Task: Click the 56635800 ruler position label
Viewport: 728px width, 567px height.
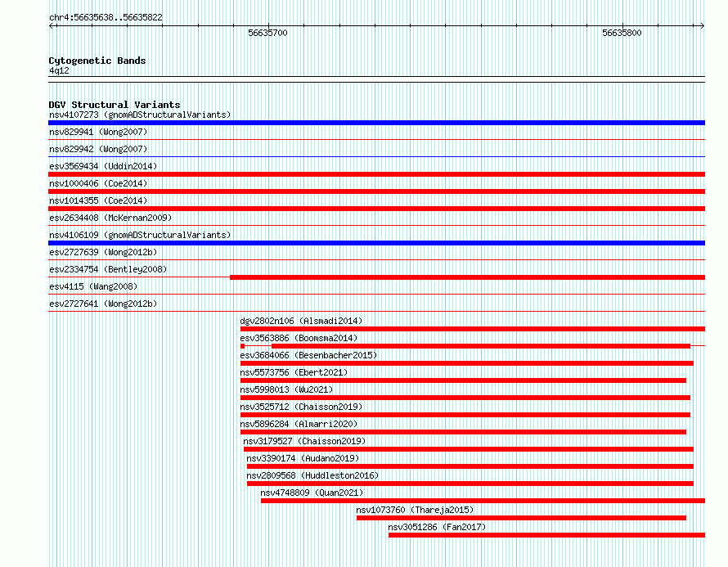Action: point(622,33)
